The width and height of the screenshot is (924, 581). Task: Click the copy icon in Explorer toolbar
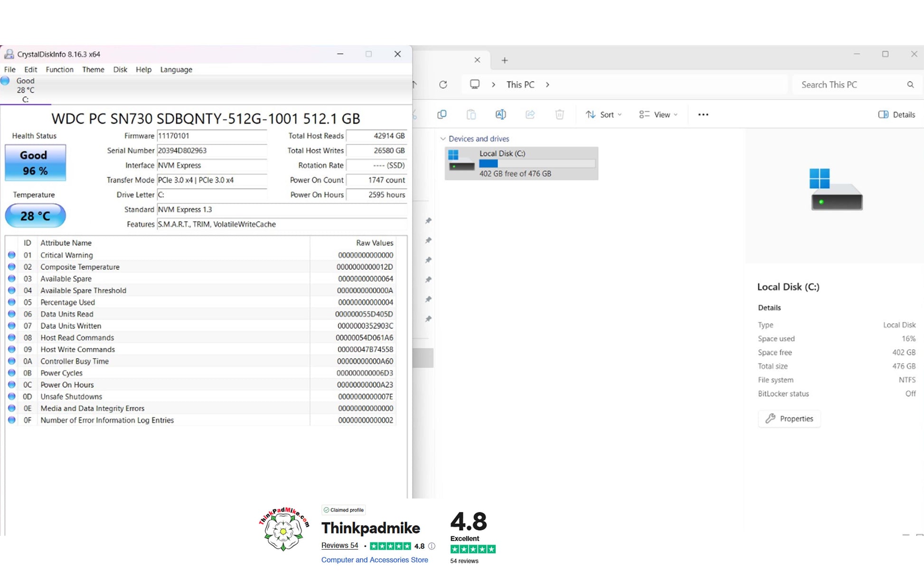442,114
